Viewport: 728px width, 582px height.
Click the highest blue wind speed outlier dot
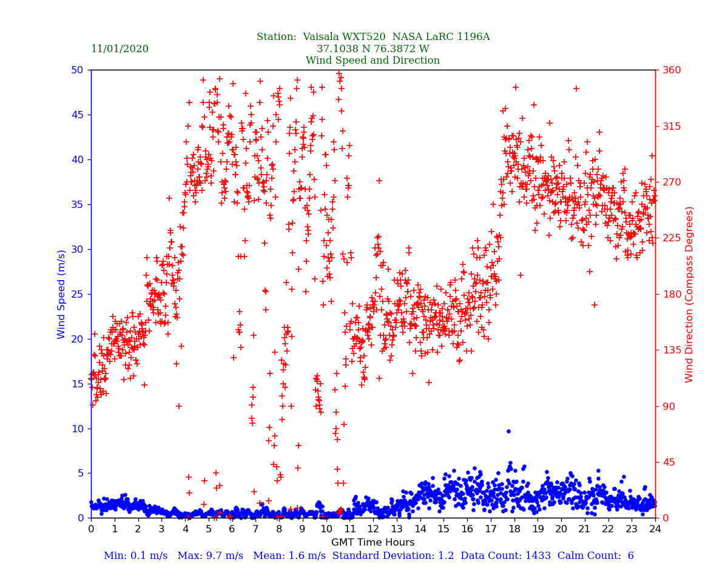(x=508, y=431)
